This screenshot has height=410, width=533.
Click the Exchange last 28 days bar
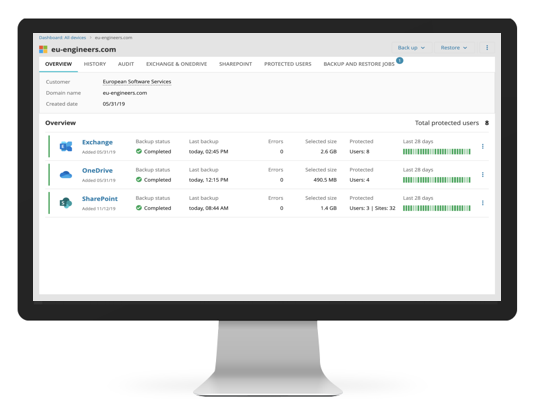(436, 152)
